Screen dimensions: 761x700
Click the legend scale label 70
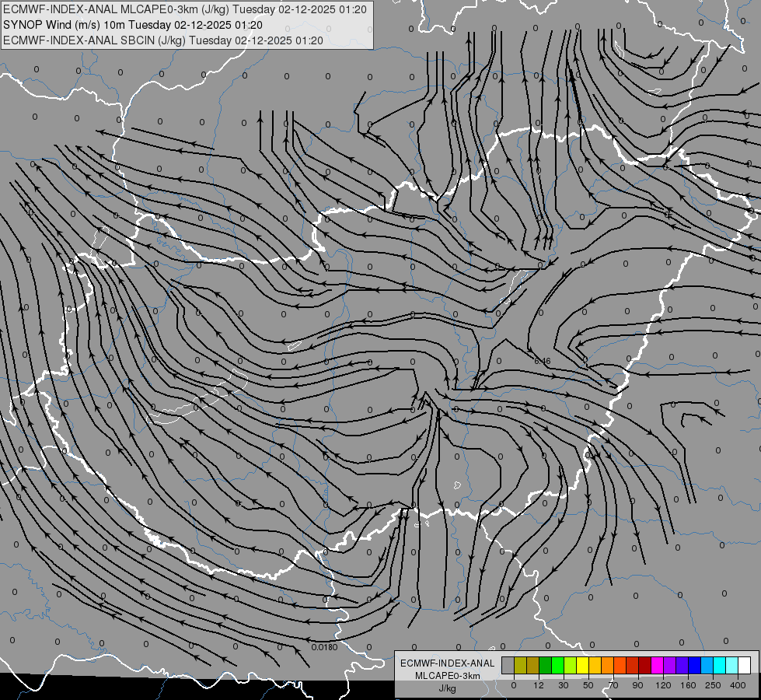pos(613,685)
